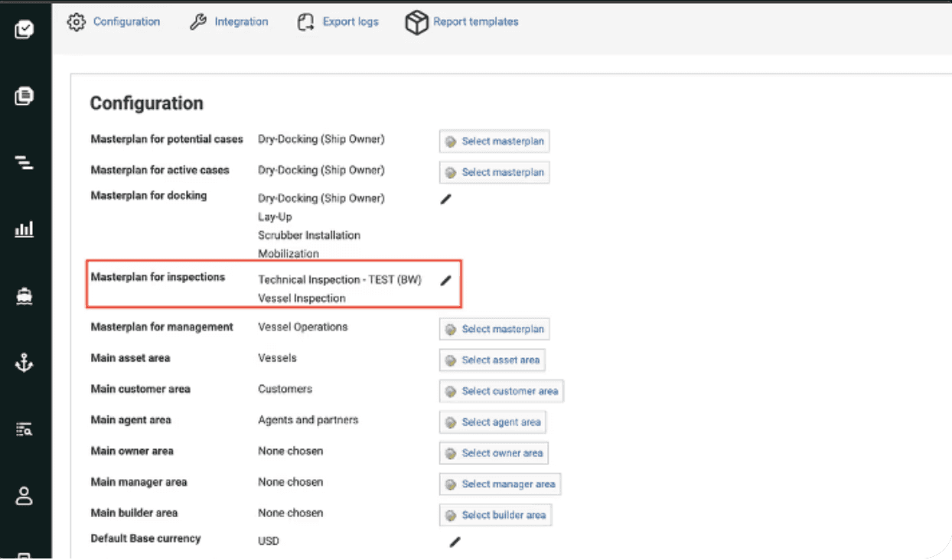Image resolution: width=952 pixels, height=560 pixels.
Task: Switch to Report templates
Action: [462, 21]
